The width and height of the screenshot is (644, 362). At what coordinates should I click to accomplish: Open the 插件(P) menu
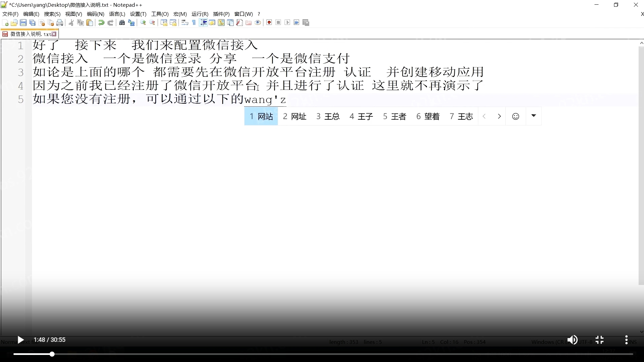221,14
